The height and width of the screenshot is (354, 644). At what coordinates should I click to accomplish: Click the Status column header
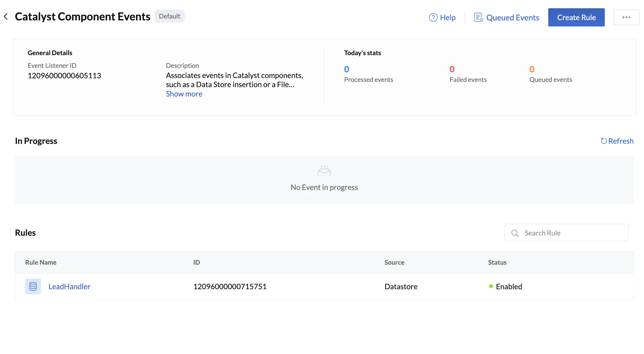pos(497,262)
